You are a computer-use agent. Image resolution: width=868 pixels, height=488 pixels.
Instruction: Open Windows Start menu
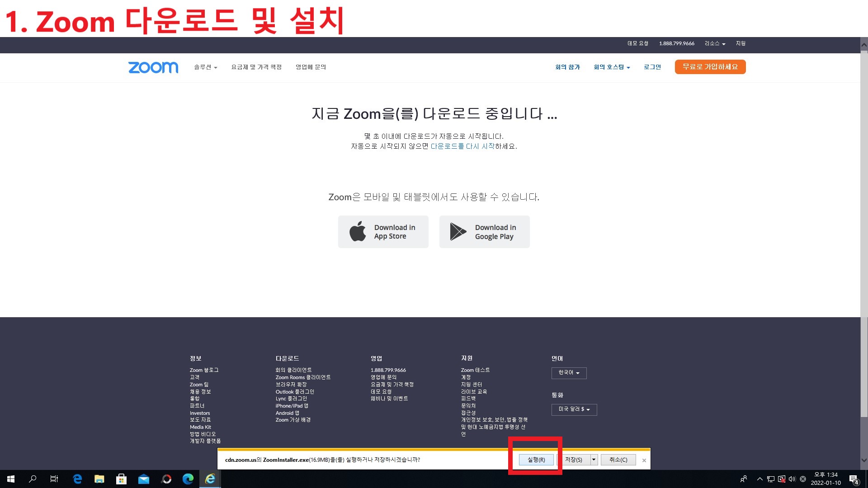click(11, 479)
